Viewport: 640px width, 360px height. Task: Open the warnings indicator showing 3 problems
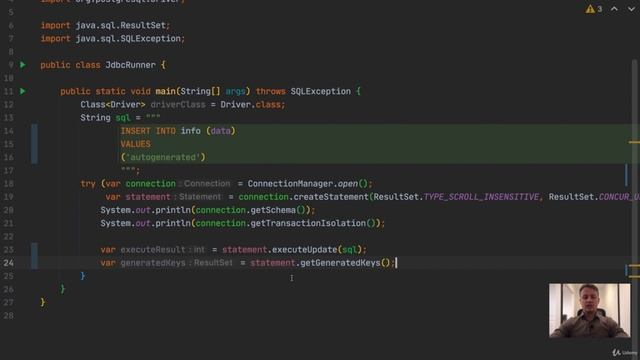click(x=594, y=9)
